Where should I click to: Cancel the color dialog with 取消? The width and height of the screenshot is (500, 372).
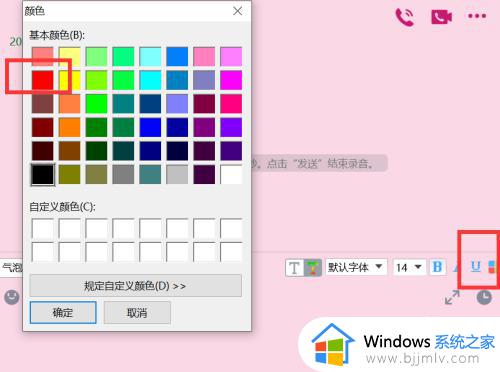[x=137, y=313]
